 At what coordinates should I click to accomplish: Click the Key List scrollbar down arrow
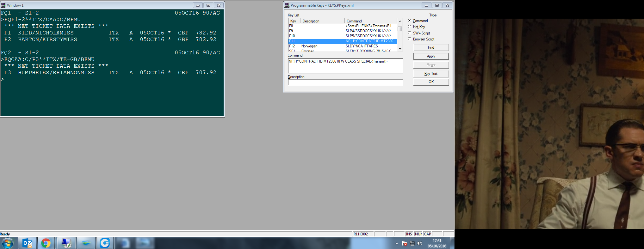pos(400,49)
